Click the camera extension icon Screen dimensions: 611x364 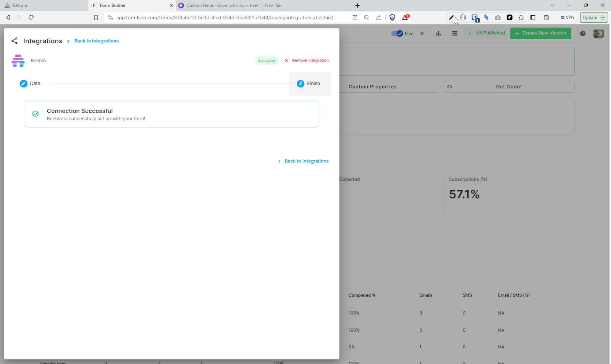(498, 18)
